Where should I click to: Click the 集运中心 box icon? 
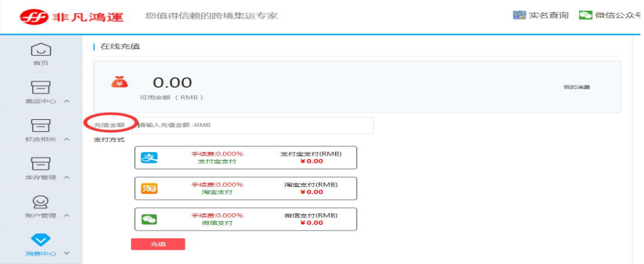(41, 87)
